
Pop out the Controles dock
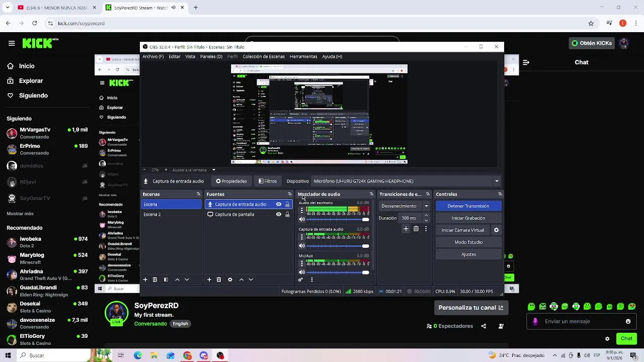coord(500,194)
